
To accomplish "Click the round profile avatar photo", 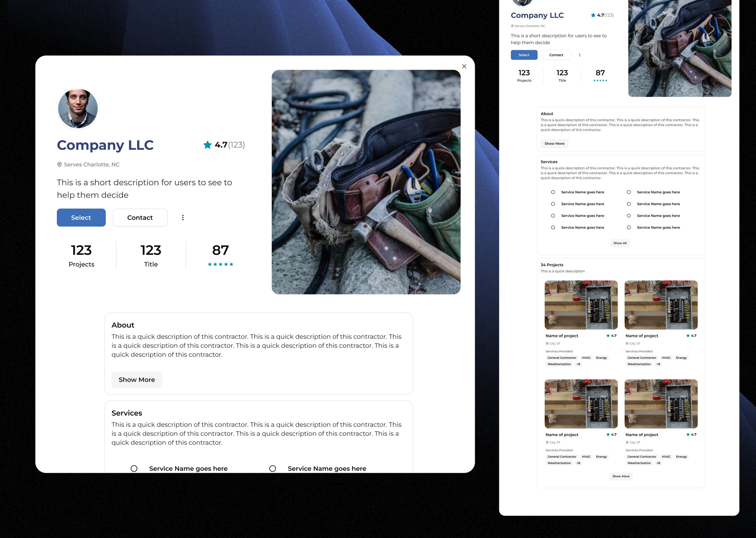I will [78, 109].
